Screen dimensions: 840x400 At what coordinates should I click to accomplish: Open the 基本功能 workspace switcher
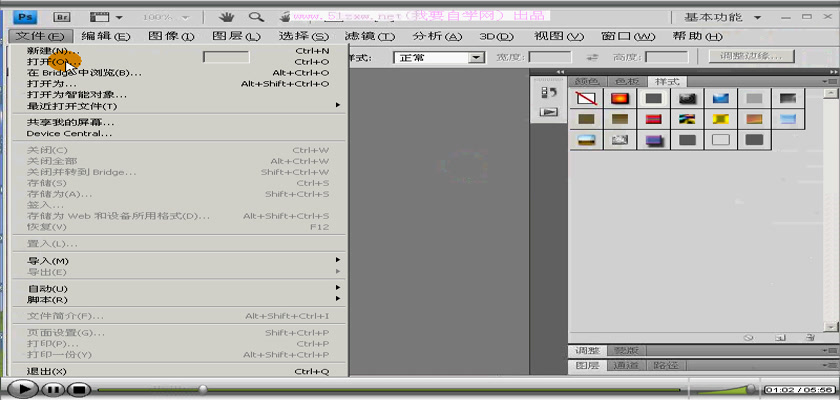723,17
